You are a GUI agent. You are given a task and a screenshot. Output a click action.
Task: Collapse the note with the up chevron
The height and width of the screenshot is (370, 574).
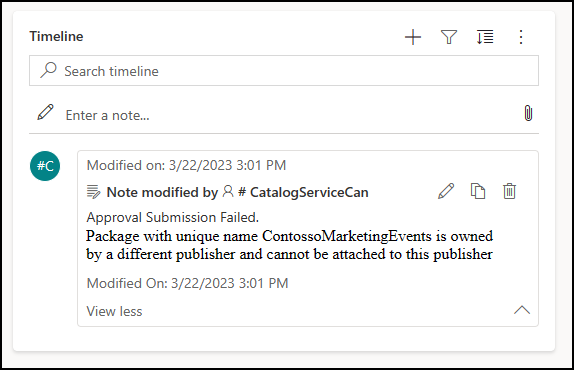(522, 310)
